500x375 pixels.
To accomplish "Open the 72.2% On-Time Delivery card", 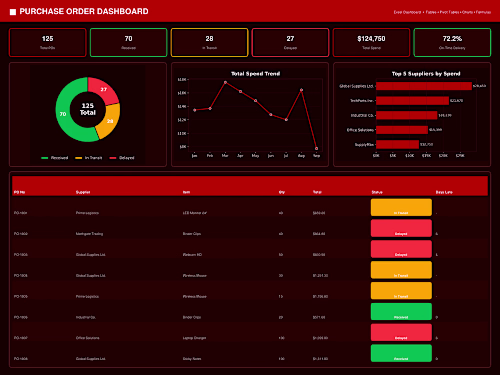I will click(452, 42).
